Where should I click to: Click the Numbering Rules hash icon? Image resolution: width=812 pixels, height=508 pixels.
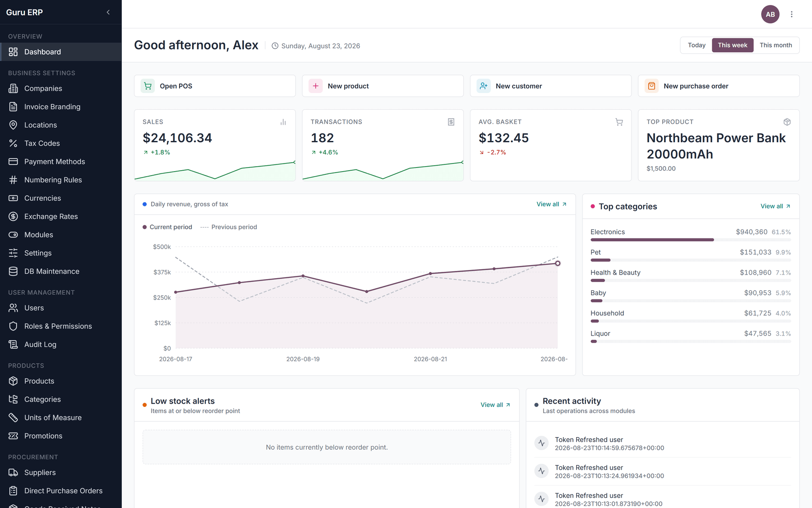[x=13, y=180]
